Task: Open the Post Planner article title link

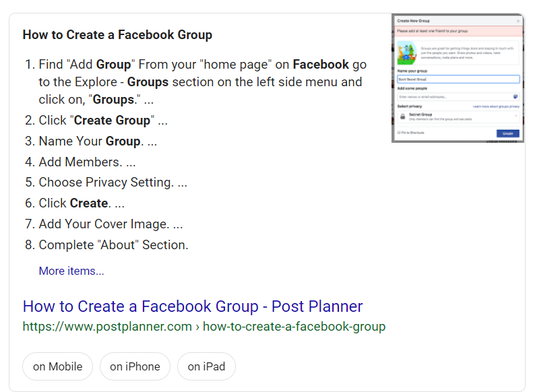Action: tap(193, 306)
